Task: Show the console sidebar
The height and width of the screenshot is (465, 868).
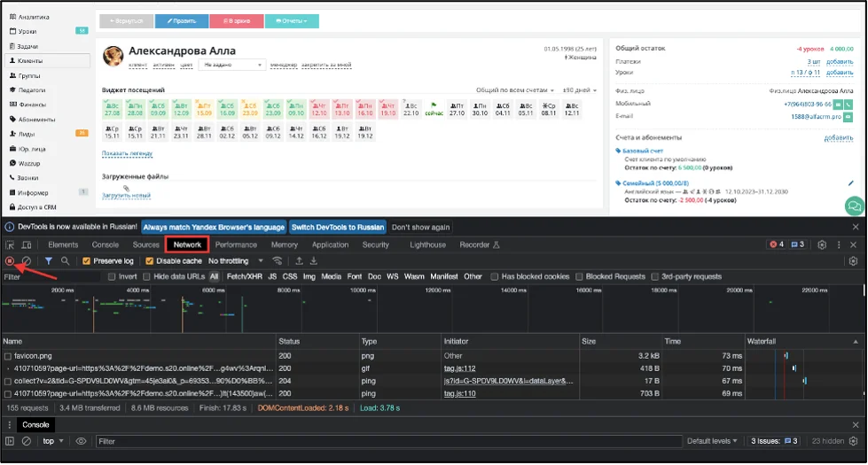Action: click(10, 441)
